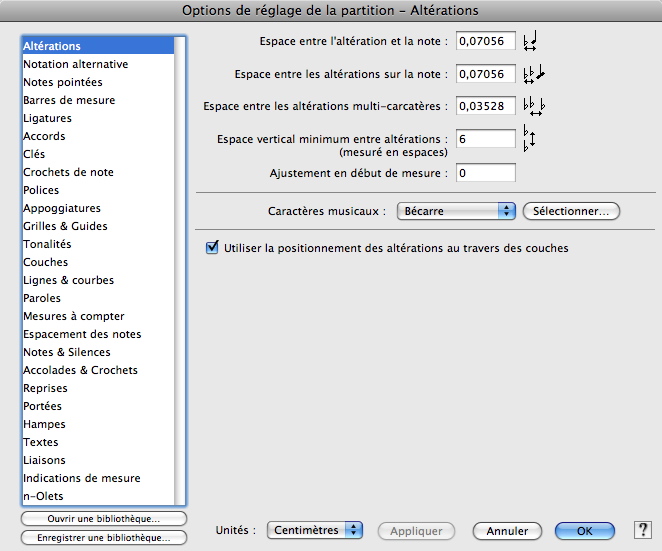Click the Espace entre l'altération et la note field
Viewport: 662px width, 551px height.
pyautogui.click(x=486, y=41)
